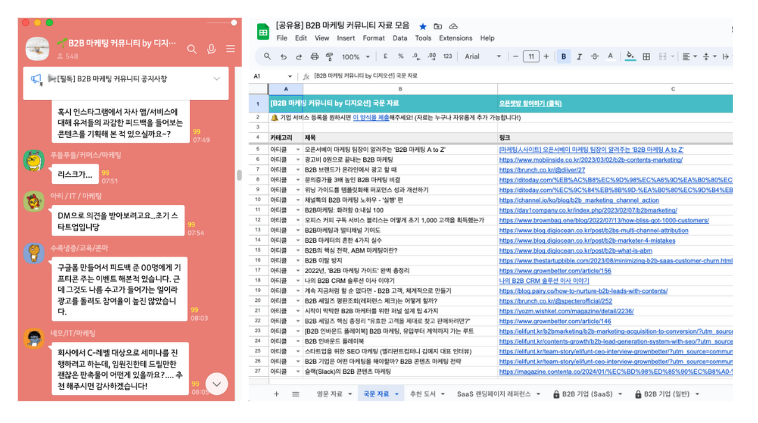Click the chat message list scrollbar

coord(239,175)
